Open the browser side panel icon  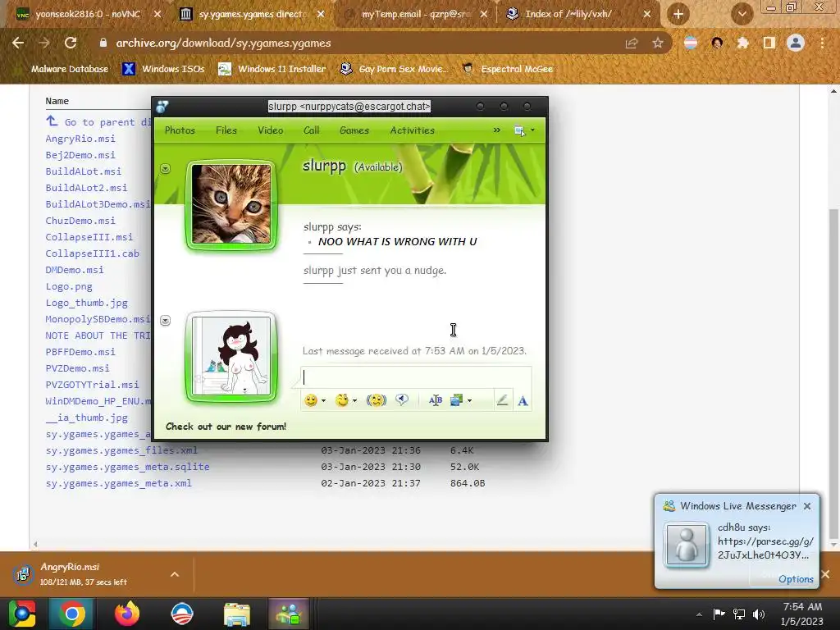(769, 43)
